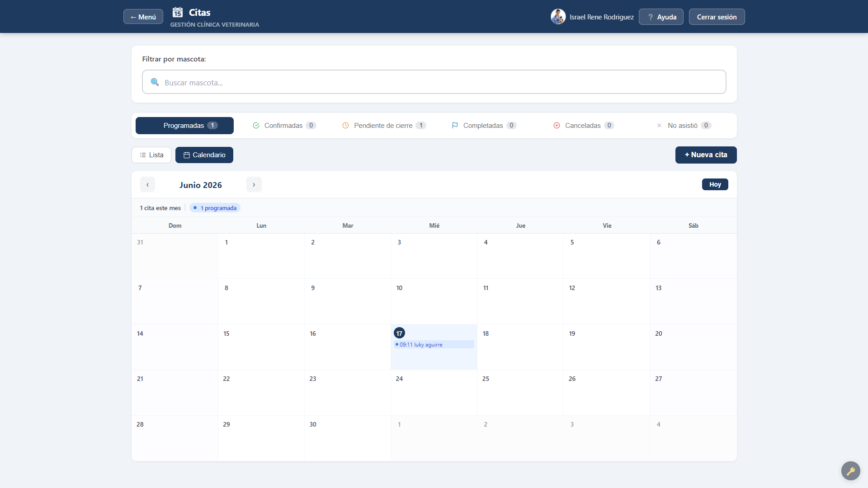Advance to the next month with the right chevron
This screenshot has width=868, height=488.
tap(254, 184)
